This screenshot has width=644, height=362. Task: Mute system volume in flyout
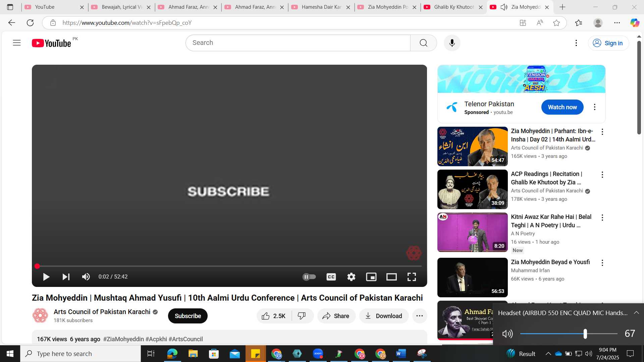click(x=507, y=334)
